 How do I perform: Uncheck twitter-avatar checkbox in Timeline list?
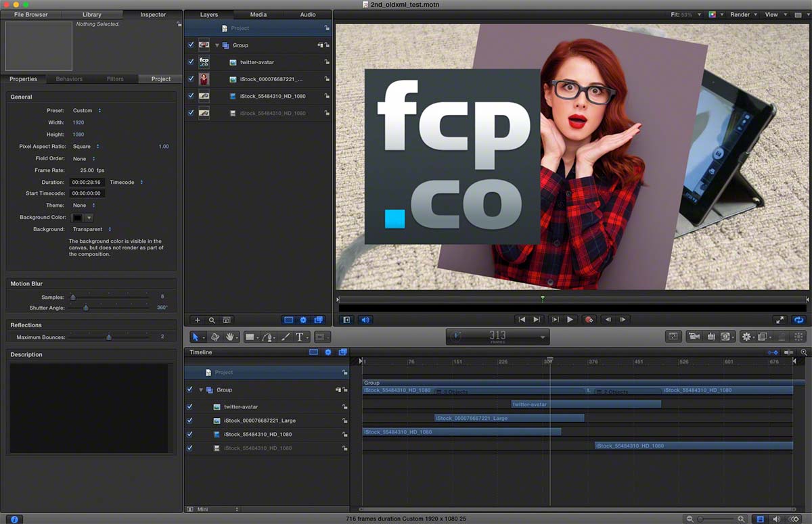[190, 407]
